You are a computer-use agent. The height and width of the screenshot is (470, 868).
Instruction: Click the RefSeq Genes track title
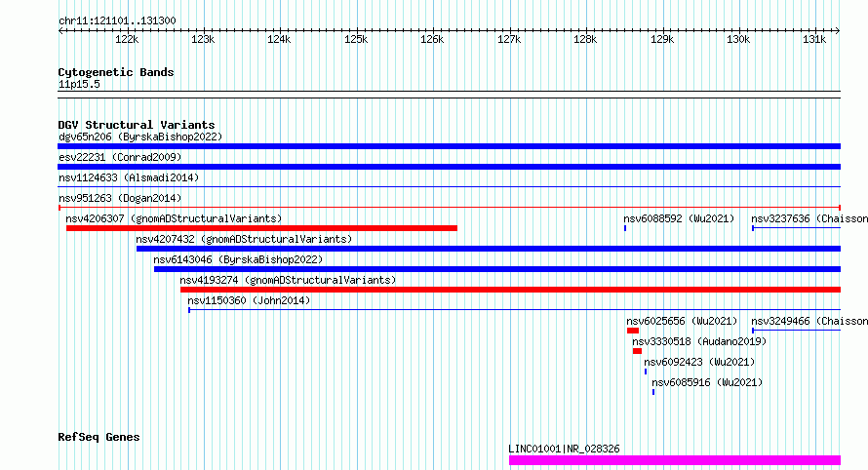(99, 437)
